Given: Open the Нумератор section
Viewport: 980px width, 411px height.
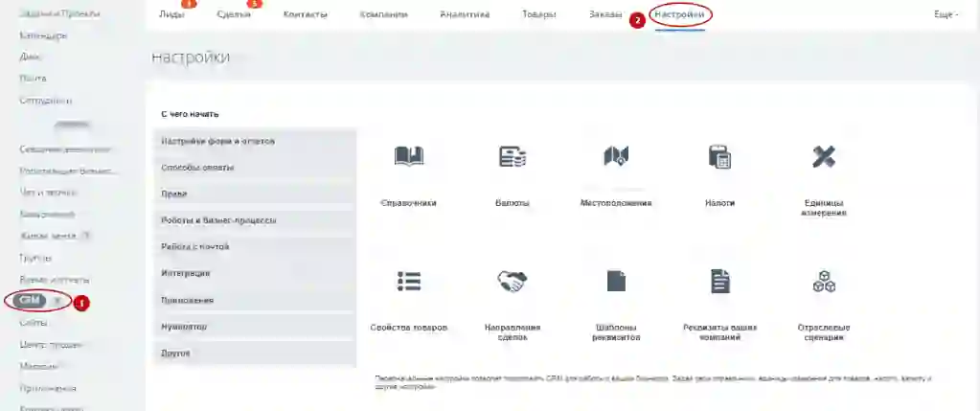Looking at the screenshot, I should [x=255, y=327].
